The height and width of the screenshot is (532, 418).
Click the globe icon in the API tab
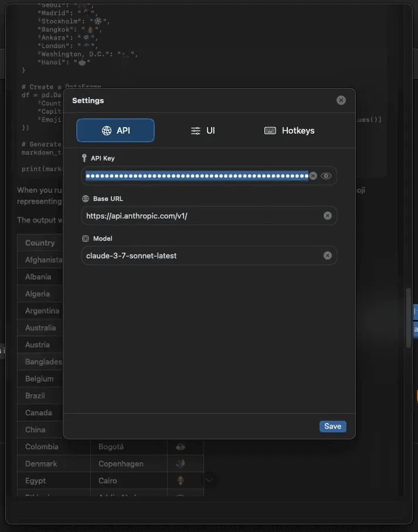[x=107, y=131]
